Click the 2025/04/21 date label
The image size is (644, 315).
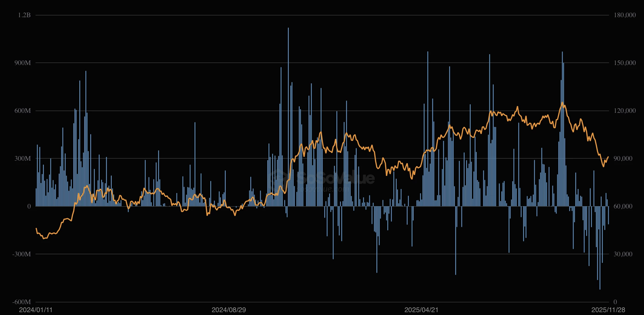point(421,310)
